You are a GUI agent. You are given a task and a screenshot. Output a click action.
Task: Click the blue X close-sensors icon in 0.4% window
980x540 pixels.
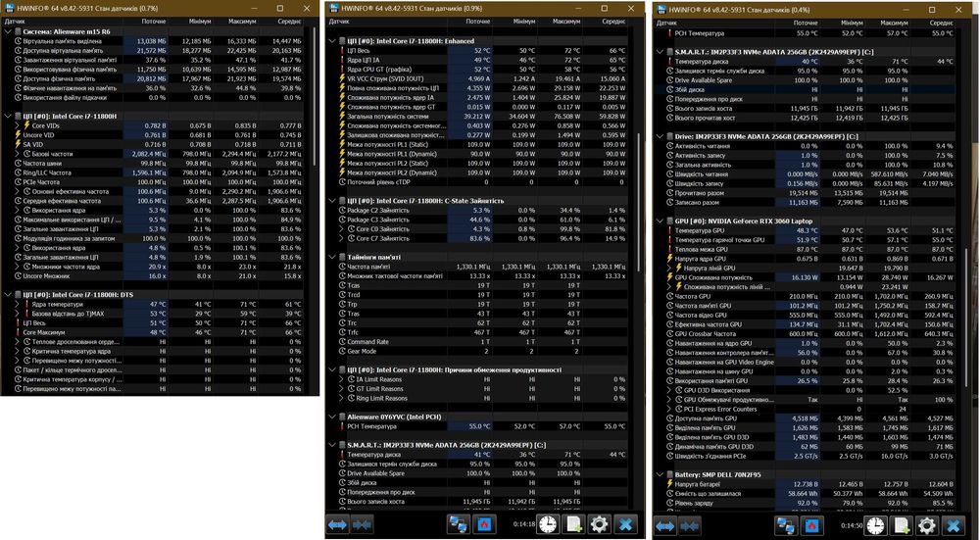click(953, 526)
